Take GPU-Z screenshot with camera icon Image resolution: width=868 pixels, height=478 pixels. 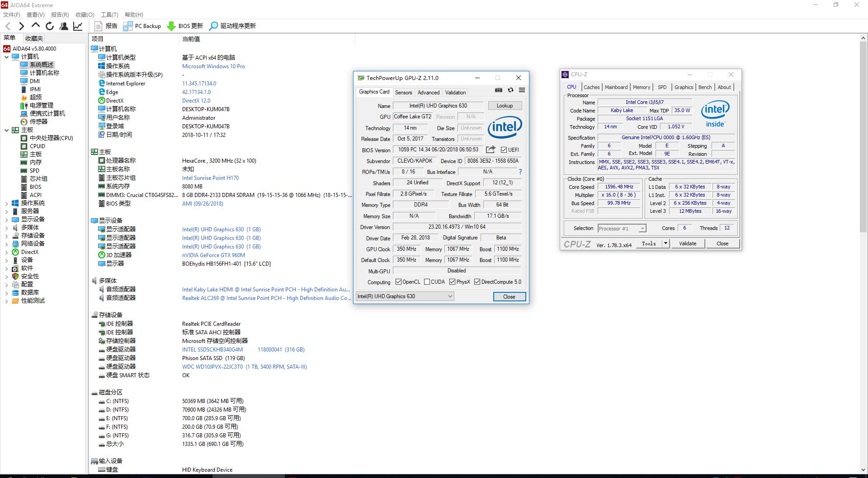click(x=498, y=90)
